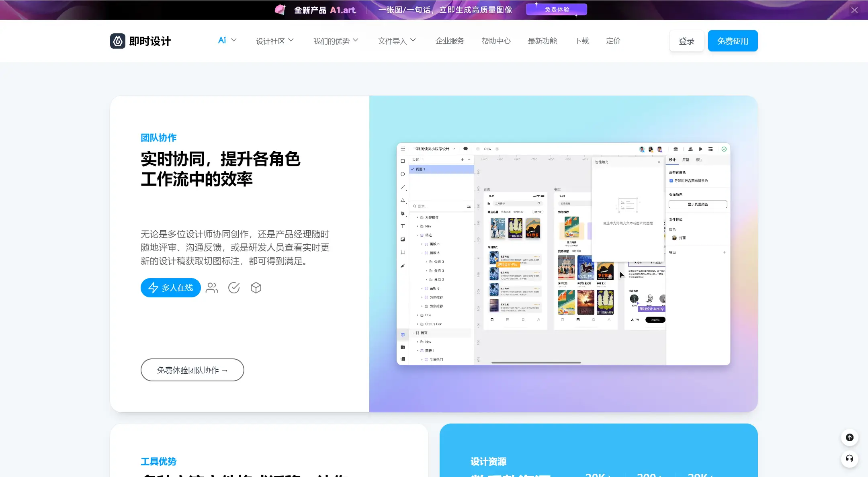
Task: Click the green checkmark status toggle in editor header
Action: [724, 149]
